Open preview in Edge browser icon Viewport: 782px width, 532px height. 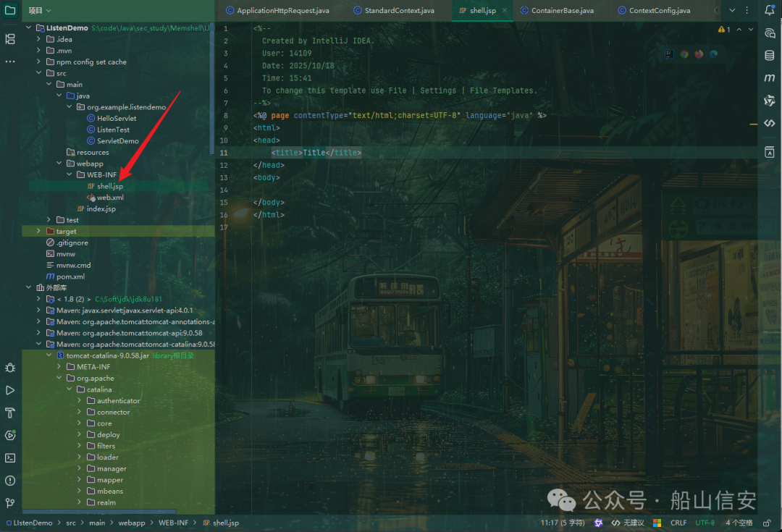point(714,54)
